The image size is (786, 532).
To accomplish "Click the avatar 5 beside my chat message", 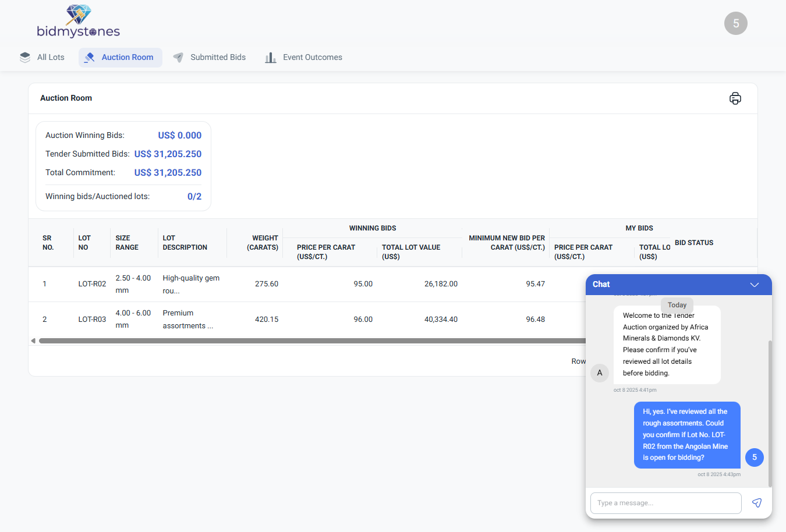I will [x=755, y=457].
